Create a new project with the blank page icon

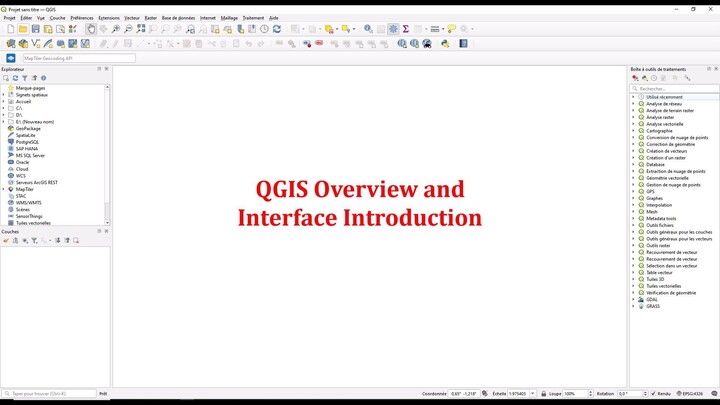[11, 29]
